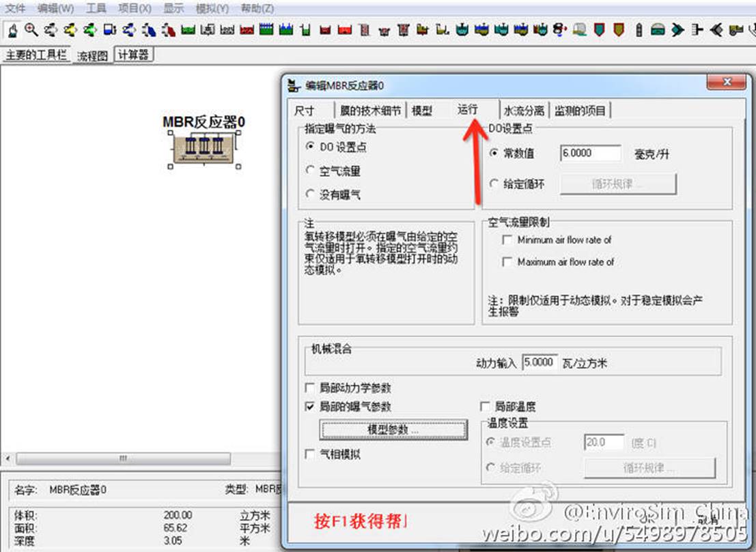Screen dimensions: 756x552
Task: Enable Minimum air flow rate checkbox
Action: tap(507, 240)
